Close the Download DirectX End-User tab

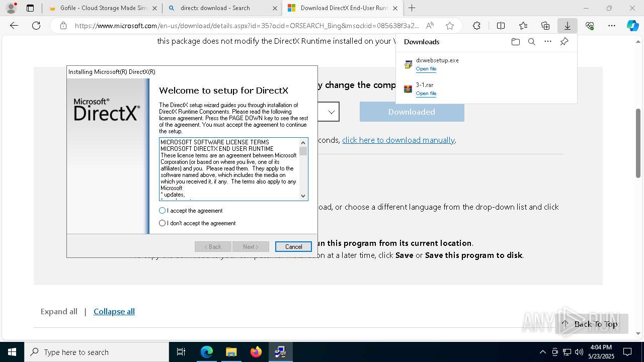[x=395, y=8]
